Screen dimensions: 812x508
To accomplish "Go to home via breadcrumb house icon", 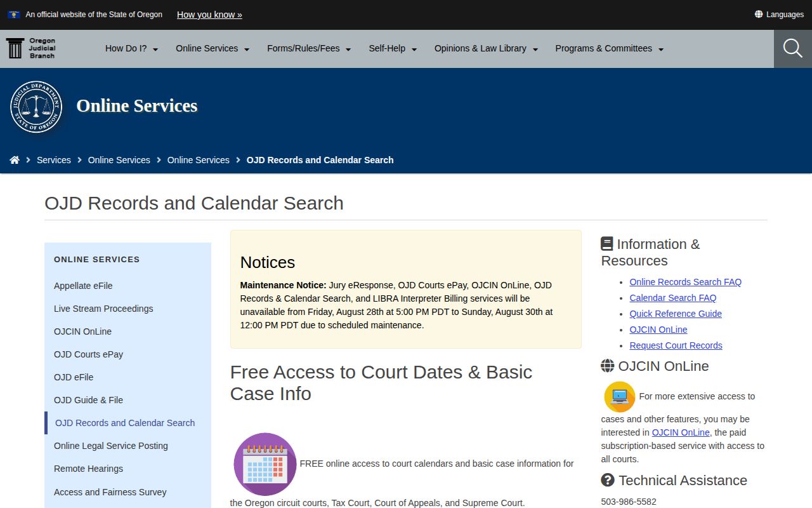I will tap(15, 160).
